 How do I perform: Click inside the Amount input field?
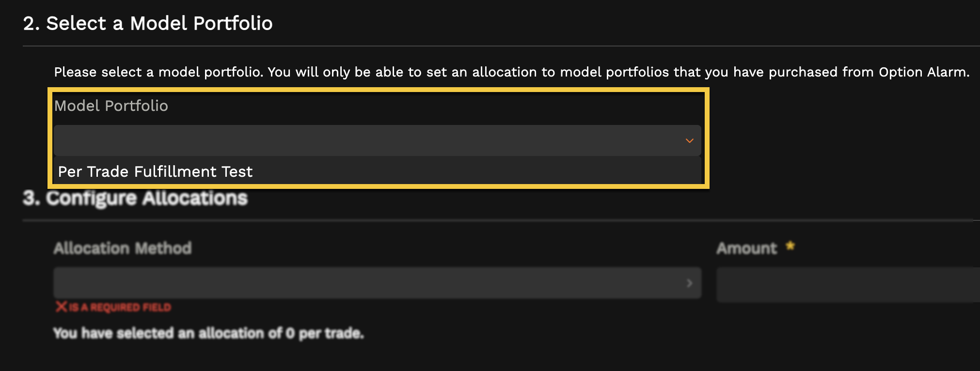[x=824, y=283]
